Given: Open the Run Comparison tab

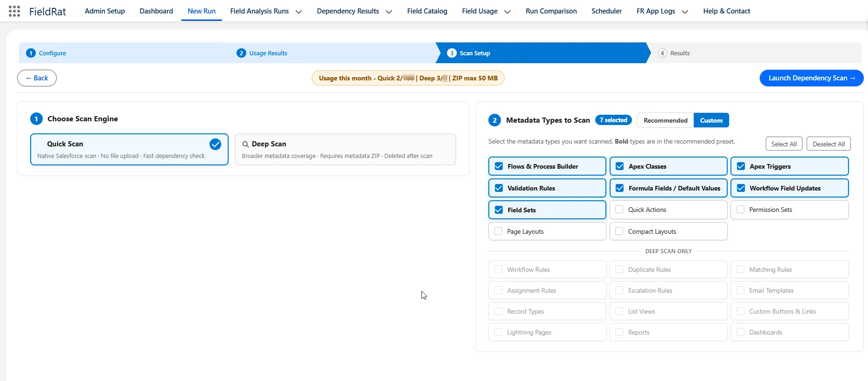Looking at the screenshot, I should tap(551, 11).
